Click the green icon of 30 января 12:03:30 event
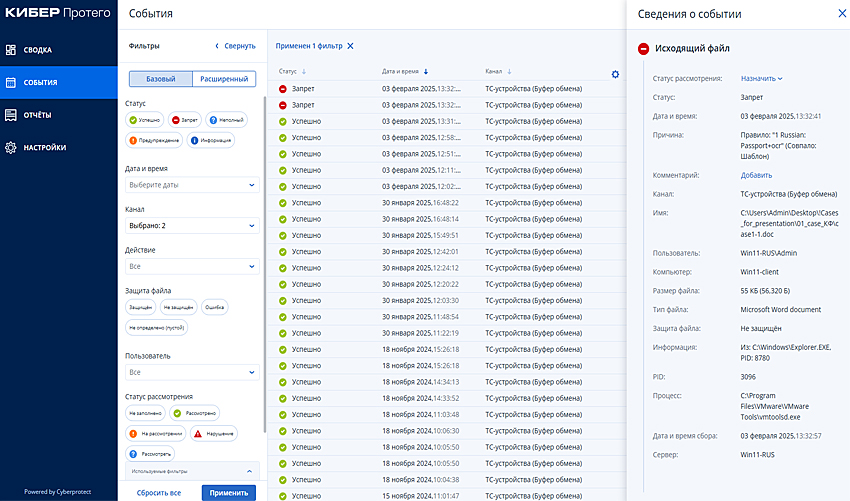 [x=283, y=300]
